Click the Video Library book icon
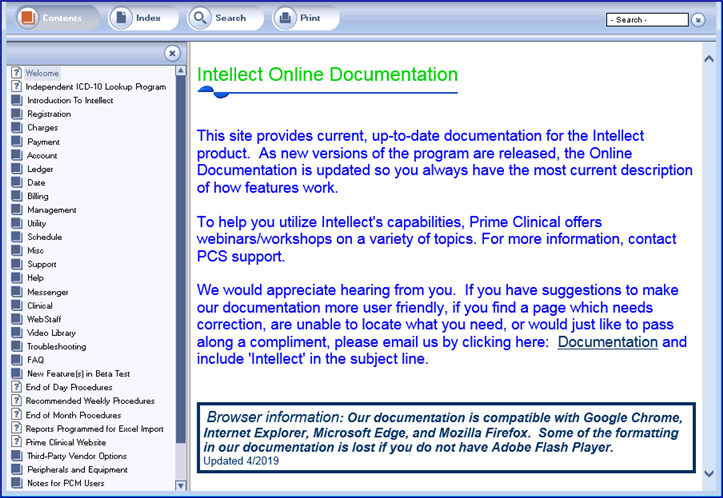The height and width of the screenshot is (498, 723). (x=17, y=332)
